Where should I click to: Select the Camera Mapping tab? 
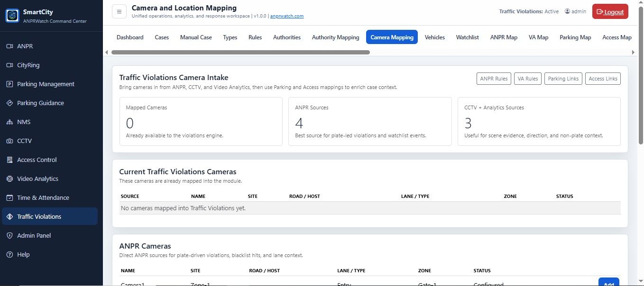[392, 37]
